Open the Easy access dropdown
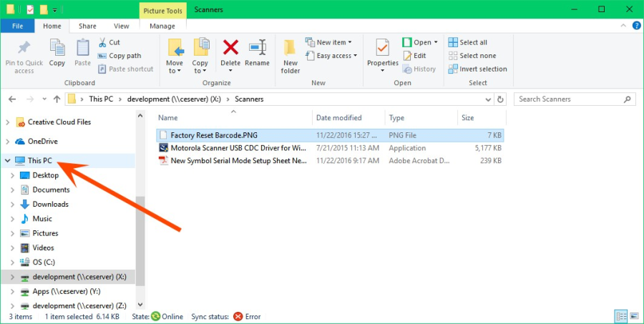 pyautogui.click(x=333, y=56)
